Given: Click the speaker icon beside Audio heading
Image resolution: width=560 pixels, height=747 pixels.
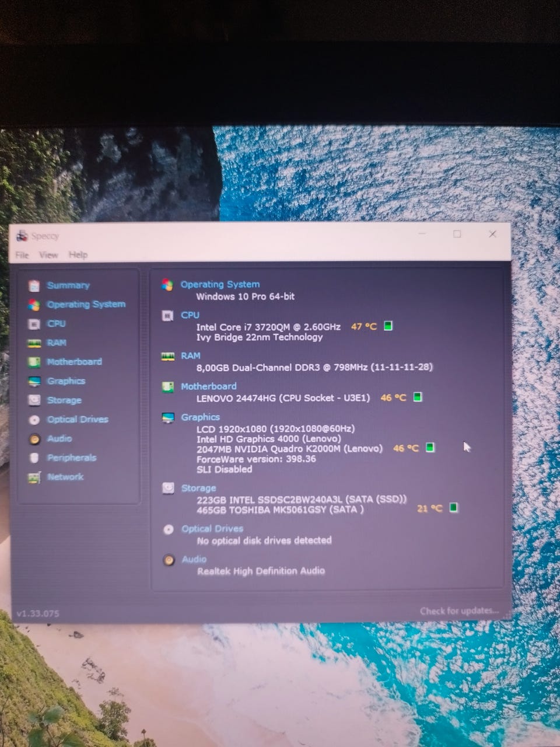Looking at the screenshot, I should [x=169, y=560].
